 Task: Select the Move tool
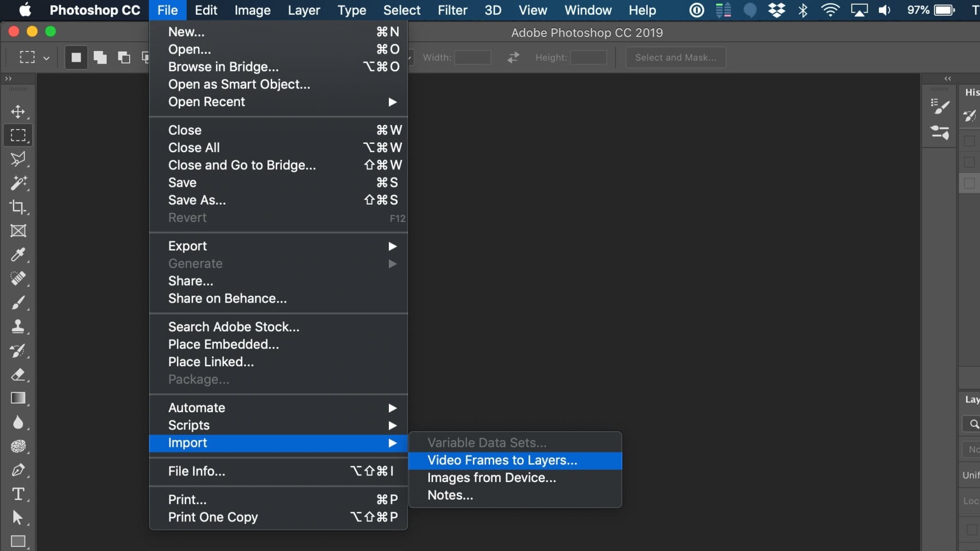[x=19, y=112]
